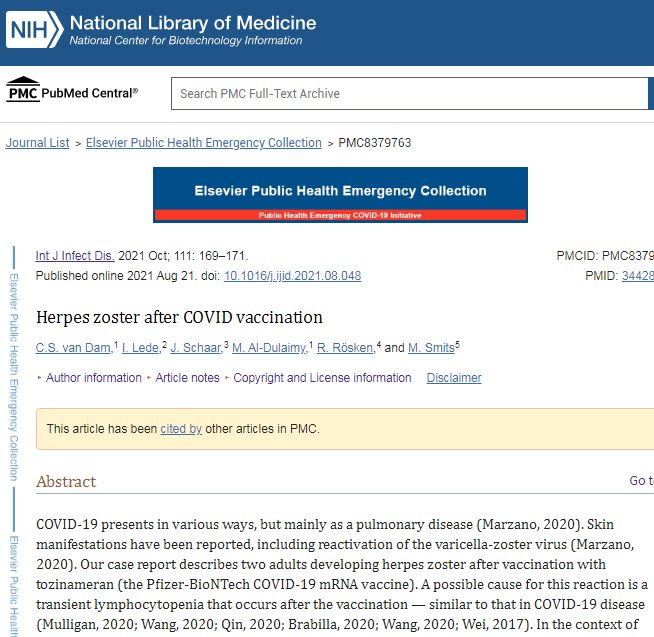Follow the DOI 10.1016/j.ijid.2021.08.048 link

(292, 276)
